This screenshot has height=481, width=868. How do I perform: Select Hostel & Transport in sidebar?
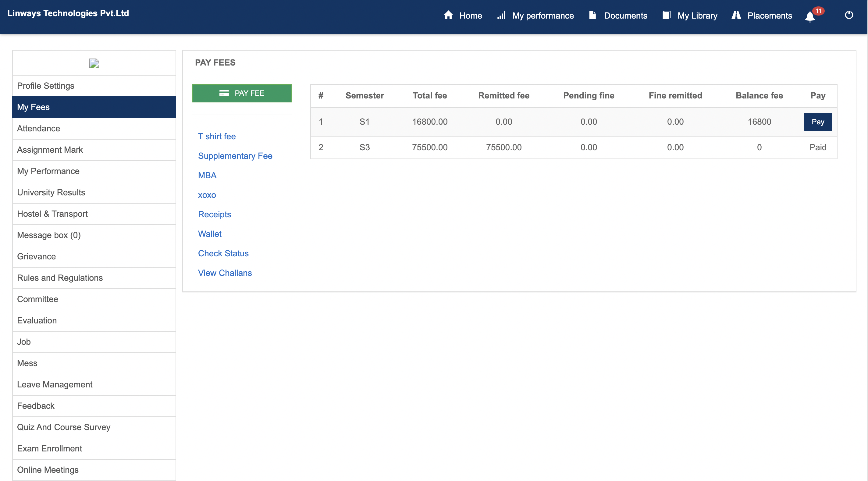click(94, 214)
